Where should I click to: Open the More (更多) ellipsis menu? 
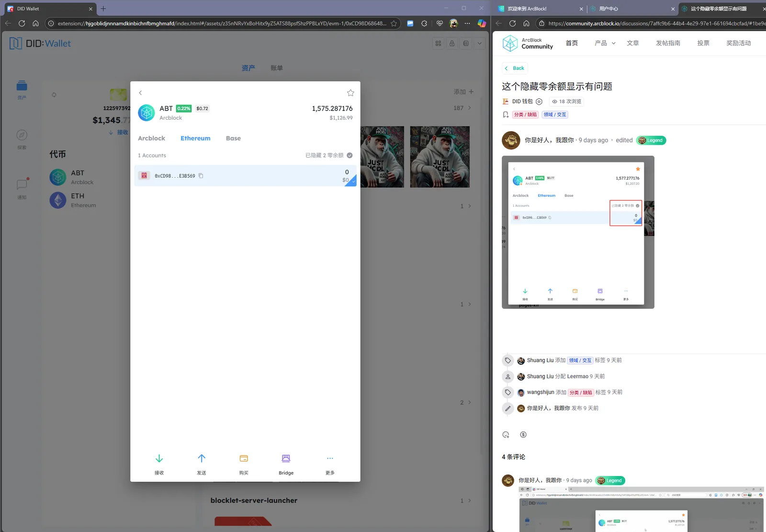coord(330,459)
